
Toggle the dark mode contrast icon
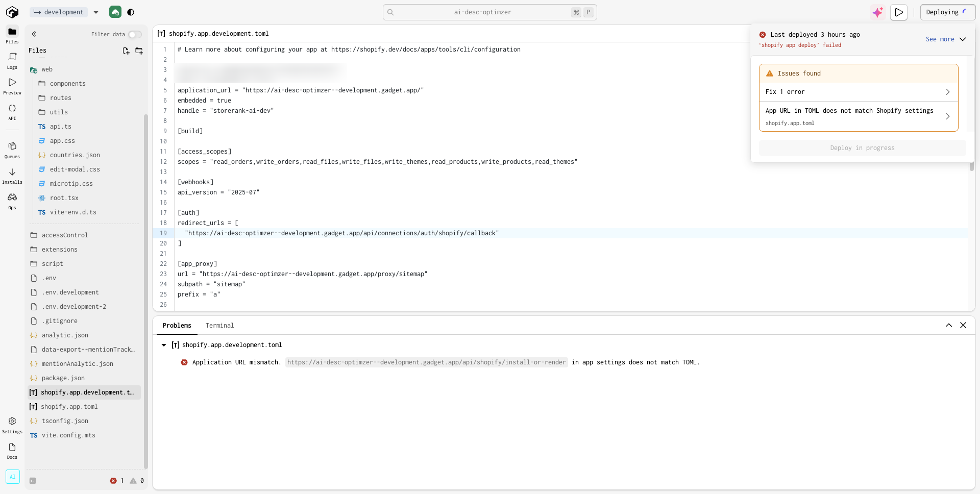pos(131,12)
